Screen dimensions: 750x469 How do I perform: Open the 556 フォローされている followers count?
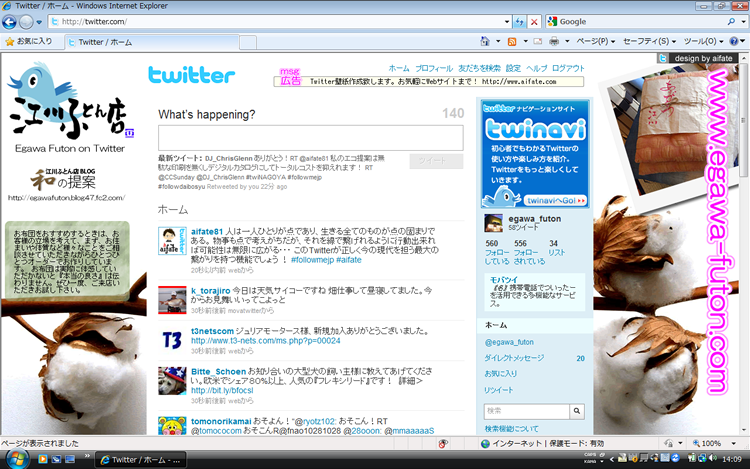tap(529, 252)
